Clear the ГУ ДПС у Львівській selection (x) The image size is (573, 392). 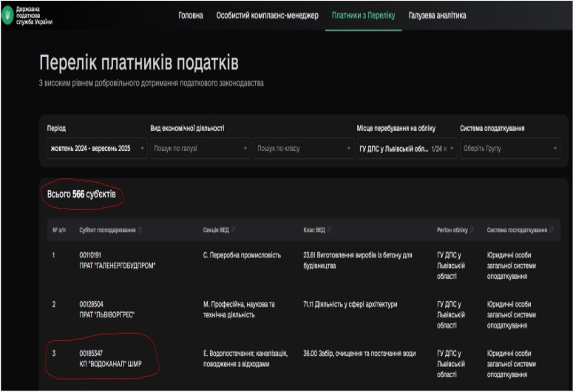point(445,149)
